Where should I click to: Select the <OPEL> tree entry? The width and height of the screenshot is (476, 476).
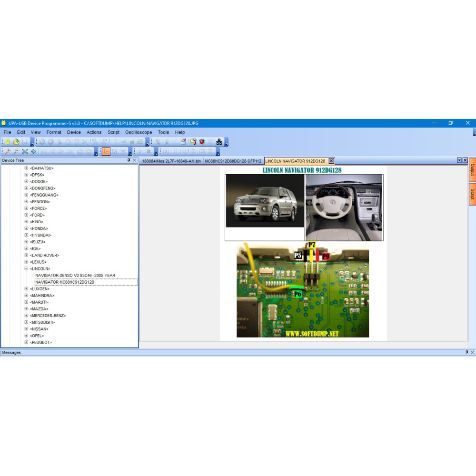pyautogui.click(x=37, y=336)
